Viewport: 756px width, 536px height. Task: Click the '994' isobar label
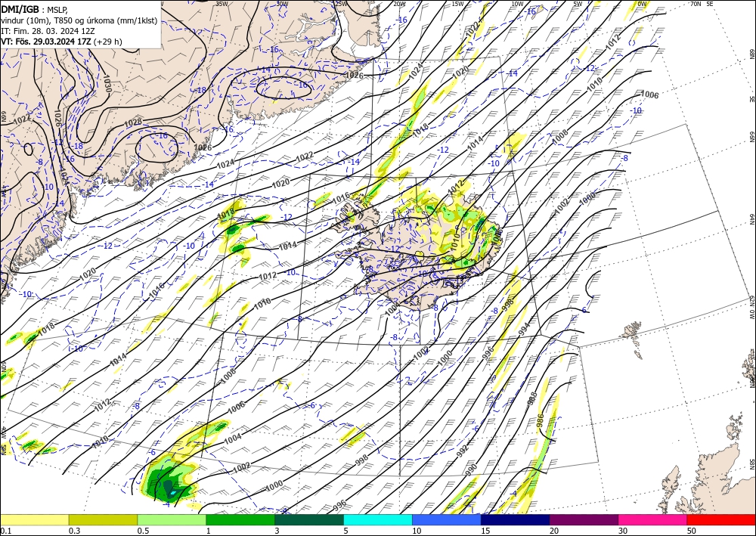524,330
